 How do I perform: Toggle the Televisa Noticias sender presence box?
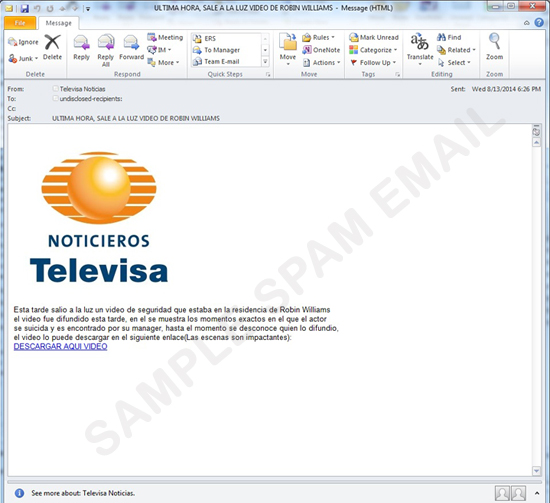click(x=55, y=89)
